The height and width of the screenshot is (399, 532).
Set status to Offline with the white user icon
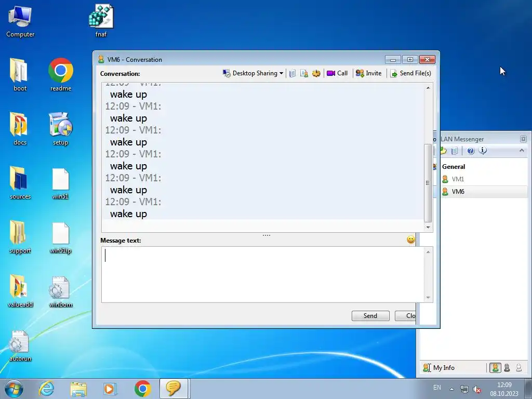[x=519, y=368]
